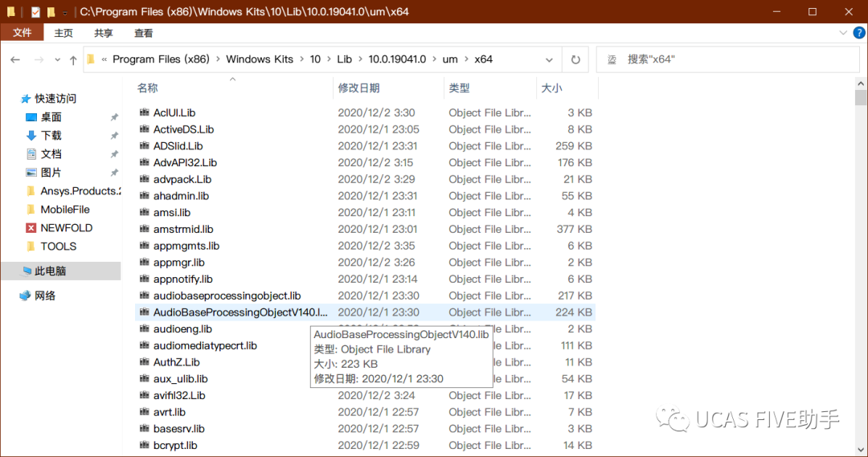Viewport: 868px width, 457px height.
Task: Select the appmgr.lib file icon
Action: [145, 262]
